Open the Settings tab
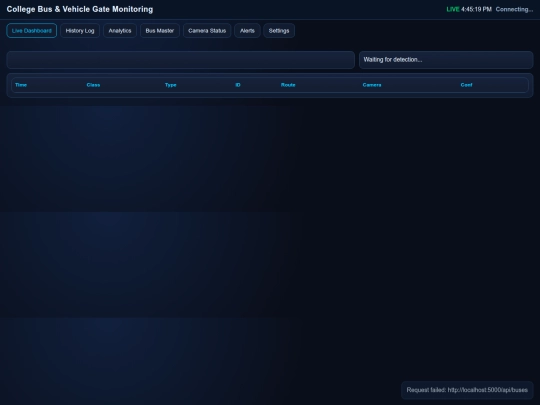 click(x=279, y=31)
